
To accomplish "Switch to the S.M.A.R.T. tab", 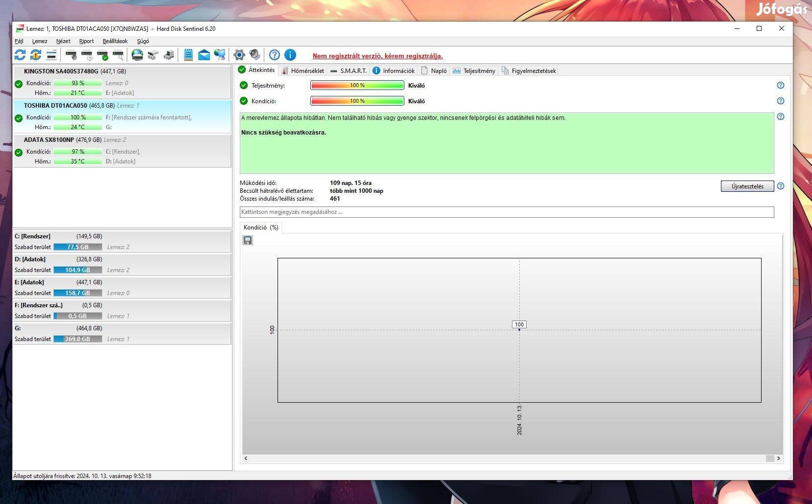I will click(348, 71).
